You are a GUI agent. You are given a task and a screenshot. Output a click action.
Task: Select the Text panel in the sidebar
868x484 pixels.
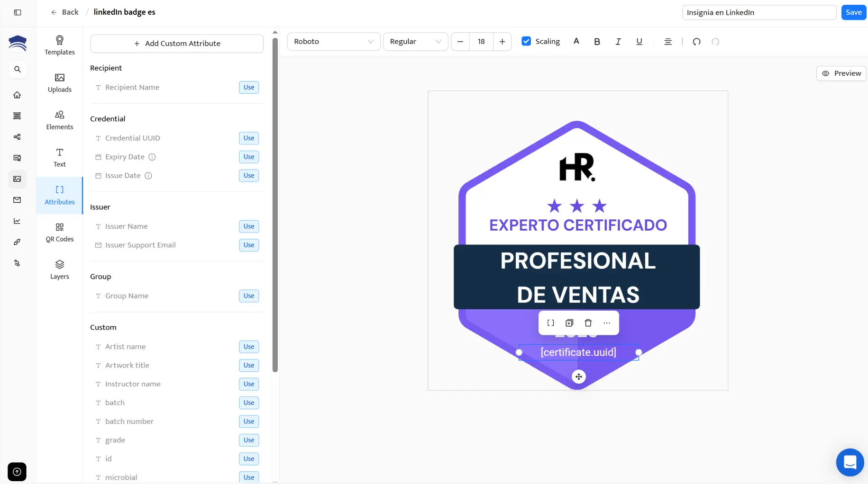[x=59, y=158]
